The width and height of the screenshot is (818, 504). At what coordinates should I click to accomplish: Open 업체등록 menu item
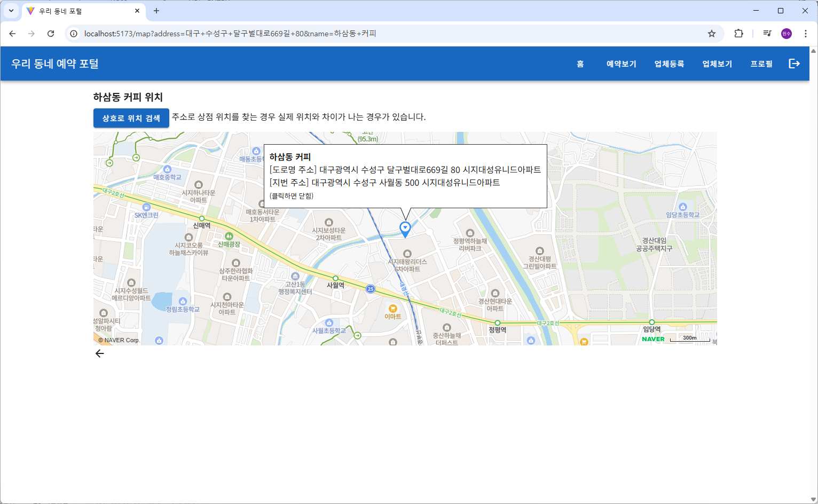[x=670, y=64]
